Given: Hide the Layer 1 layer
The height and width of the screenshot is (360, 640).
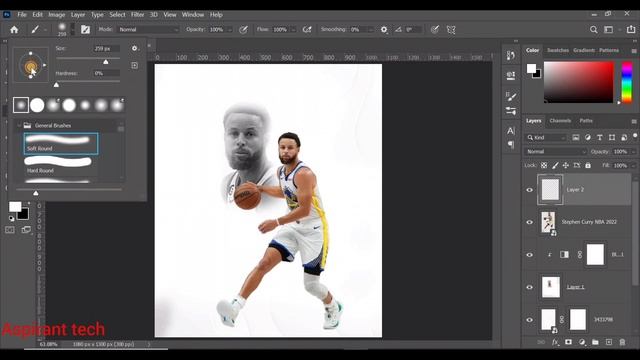Looking at the screenshot, I should [x=529, y=287].
